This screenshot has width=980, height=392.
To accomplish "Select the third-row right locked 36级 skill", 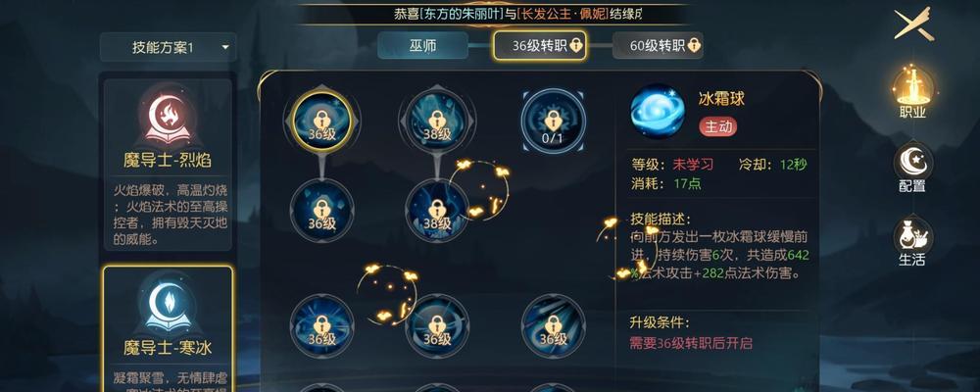I will coord(553,326).
